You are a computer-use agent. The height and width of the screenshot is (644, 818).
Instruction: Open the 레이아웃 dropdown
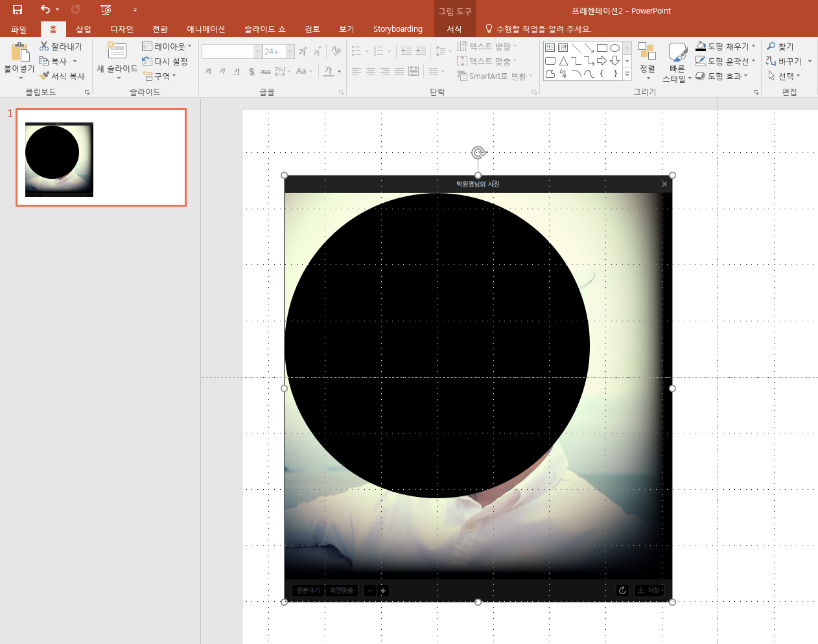click(167, 47)
